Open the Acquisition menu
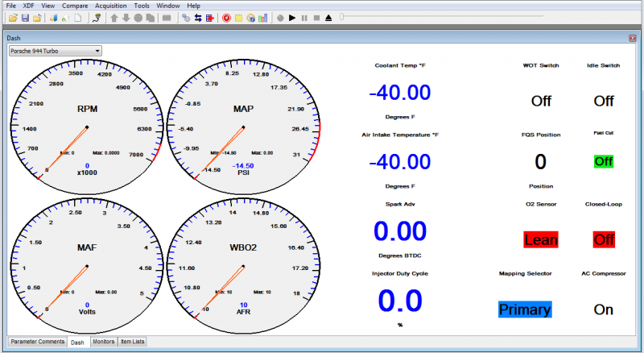Screen dimensions: 644x353 110,6
